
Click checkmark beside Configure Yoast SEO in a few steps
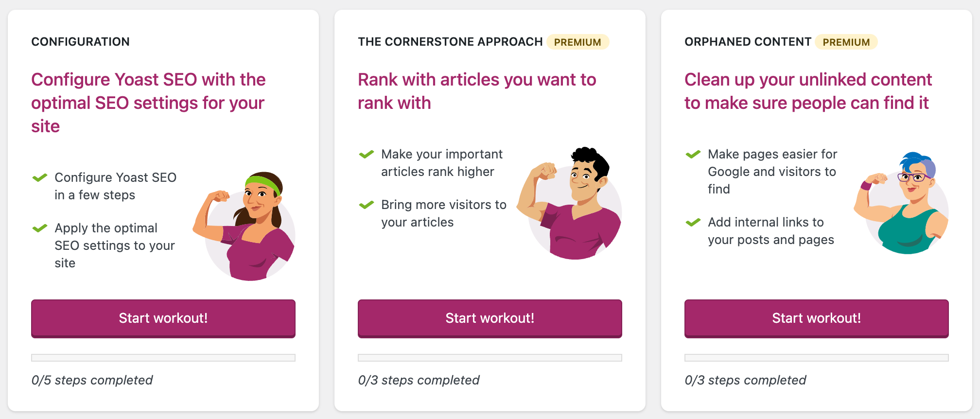coord(40,177)
